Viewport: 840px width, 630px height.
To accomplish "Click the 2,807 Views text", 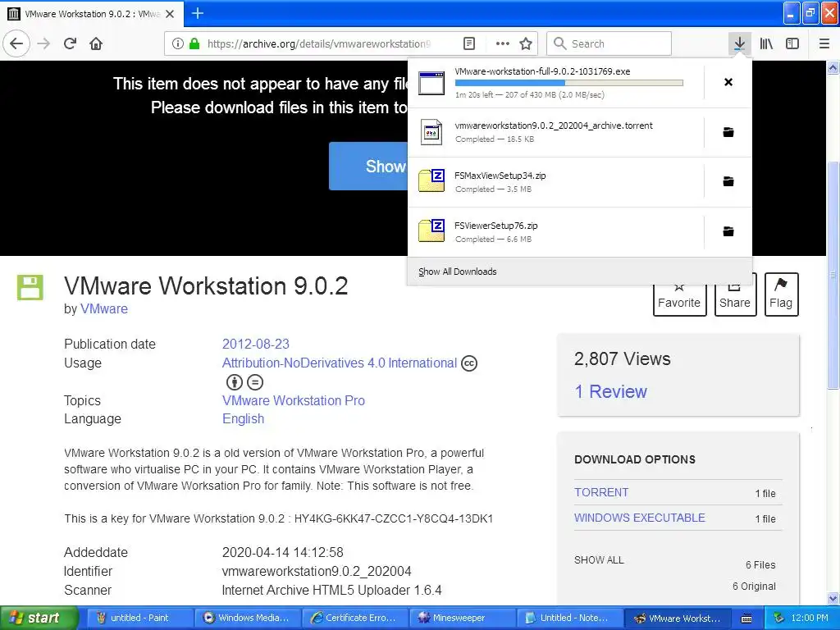I will (x=622, y=359).
